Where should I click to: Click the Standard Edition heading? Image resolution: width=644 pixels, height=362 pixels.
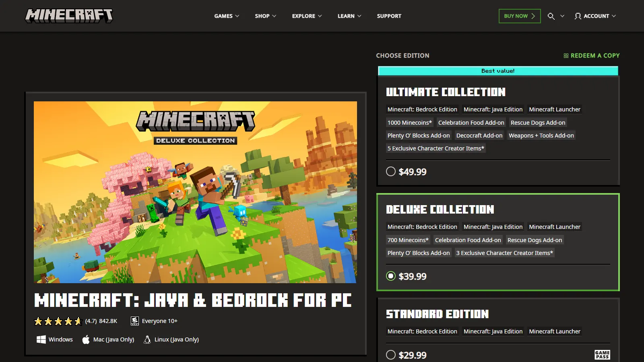(x=437, y=314)
